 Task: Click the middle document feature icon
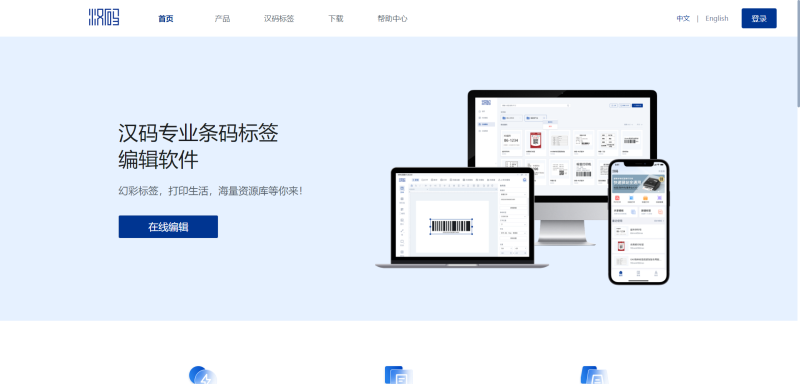(x=399, y=375)
